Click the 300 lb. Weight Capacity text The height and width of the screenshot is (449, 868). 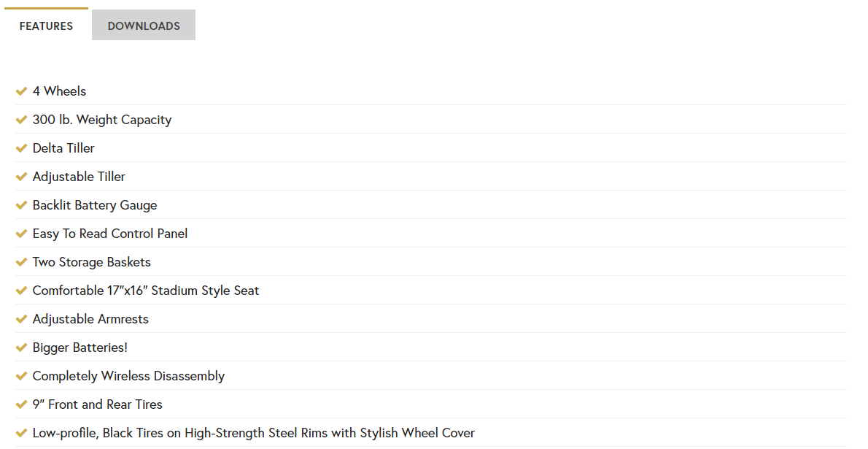tap(102, 120)
